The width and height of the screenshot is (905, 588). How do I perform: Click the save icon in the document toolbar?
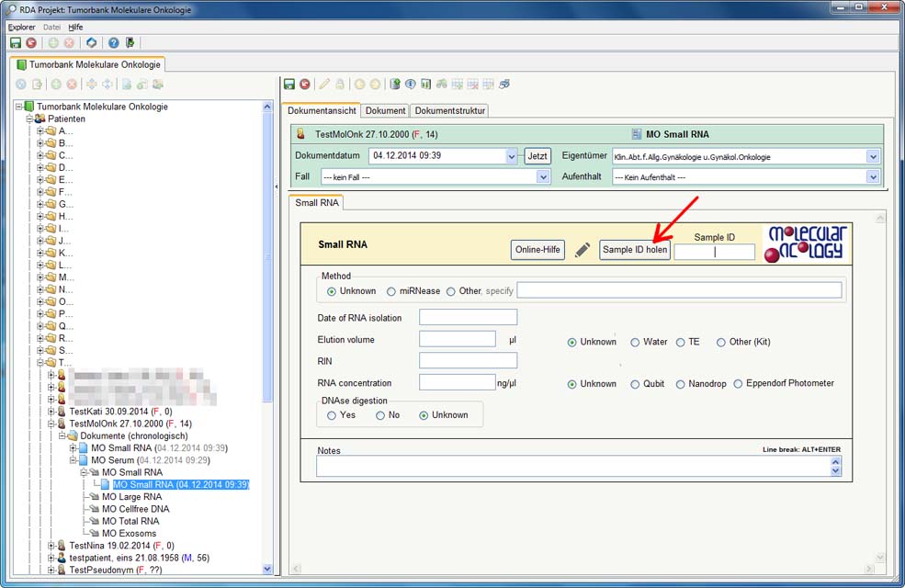[289, 84]
